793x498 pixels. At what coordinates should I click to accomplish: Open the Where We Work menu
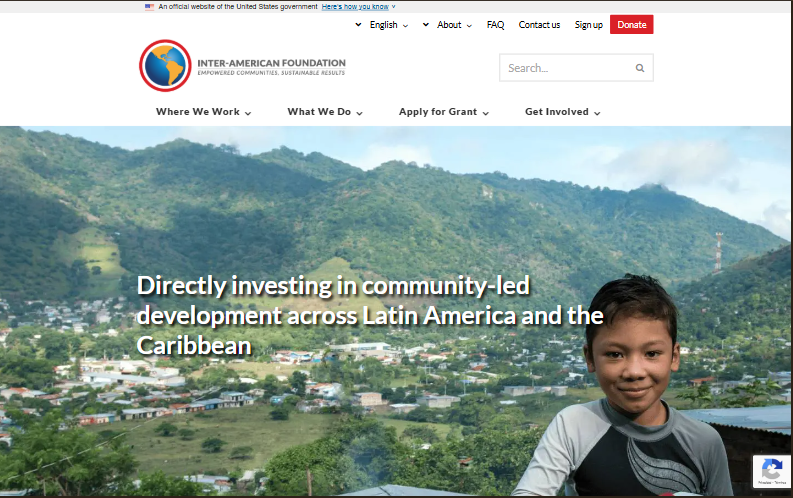pos(203,112)
